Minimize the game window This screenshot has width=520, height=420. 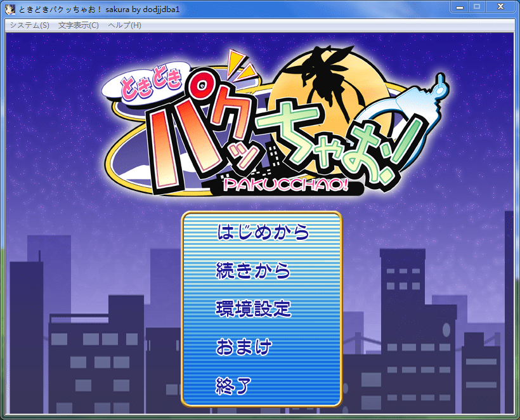(x=460, y=6)
